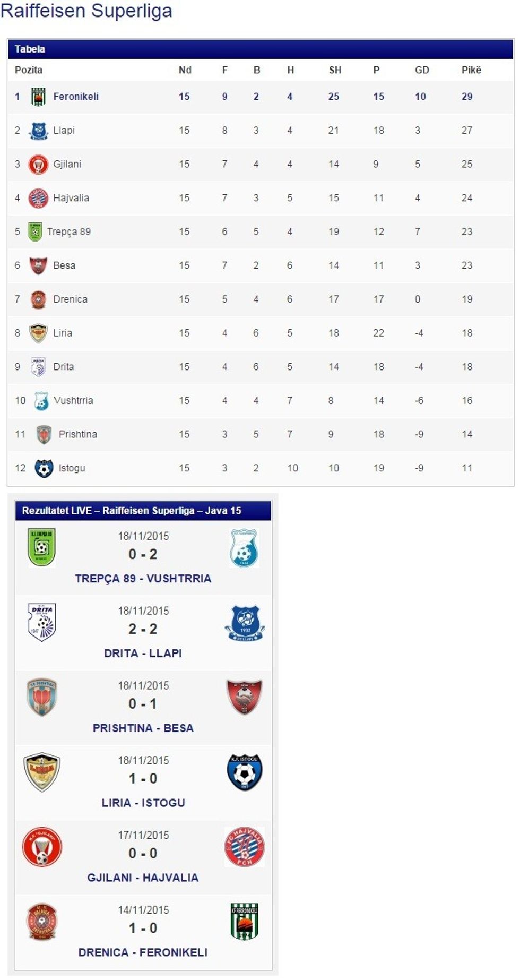Screen dimensions: 520x980
Task: Click Drita large shield crest in results
Action: tap(41, 622)
